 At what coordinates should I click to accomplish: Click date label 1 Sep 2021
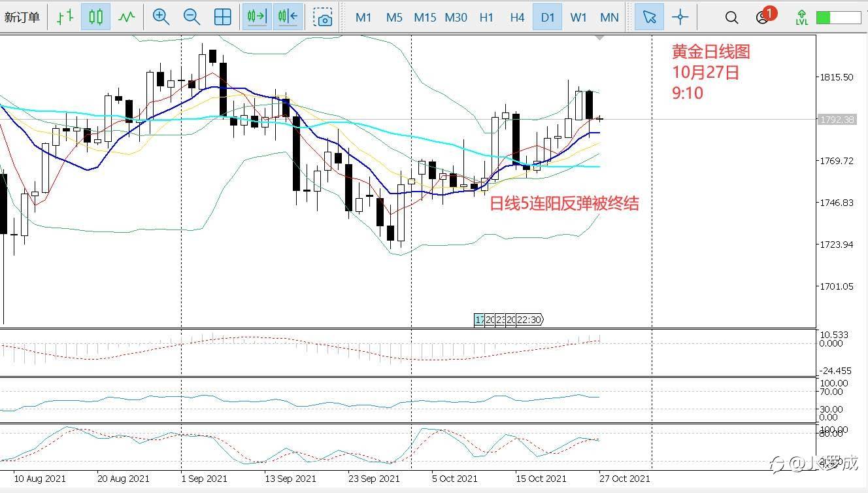[206, 479]
